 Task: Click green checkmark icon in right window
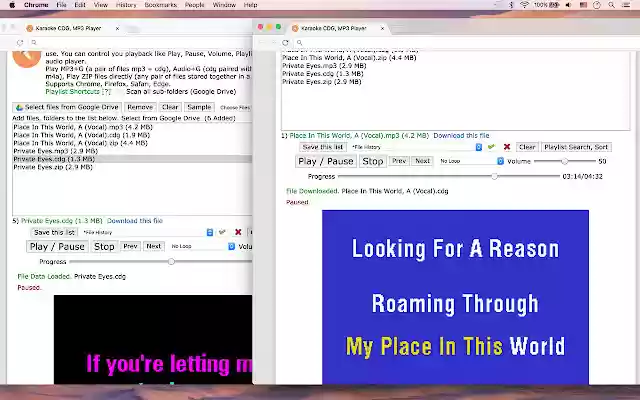(491, 147)
